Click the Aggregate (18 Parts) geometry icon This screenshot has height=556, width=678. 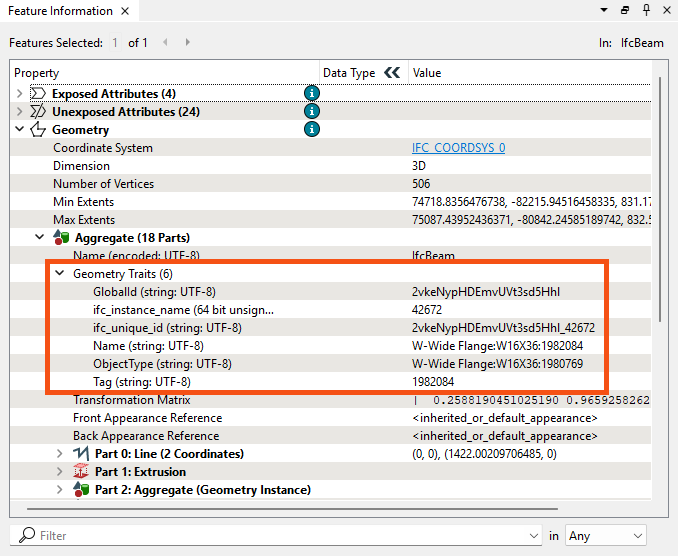coord(60,238)
